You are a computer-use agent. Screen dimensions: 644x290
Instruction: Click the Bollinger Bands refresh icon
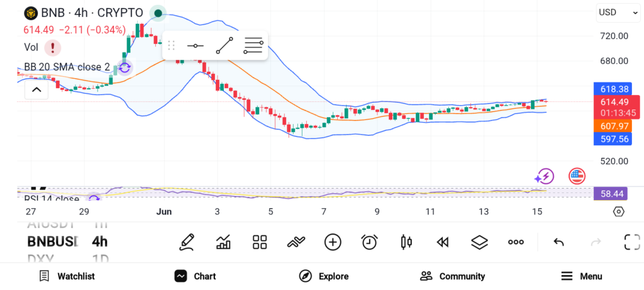click(x=125, y=67)
